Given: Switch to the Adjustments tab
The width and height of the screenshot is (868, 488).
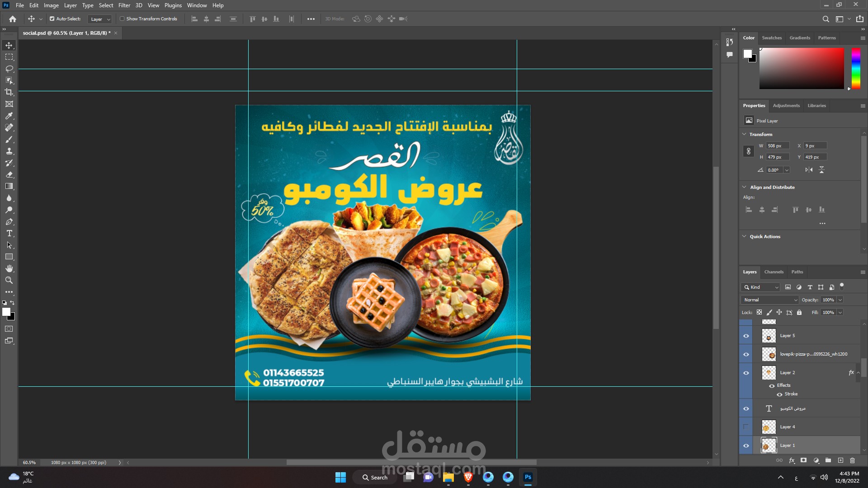Looking at the screenshot, I should (x=786, y=106).
